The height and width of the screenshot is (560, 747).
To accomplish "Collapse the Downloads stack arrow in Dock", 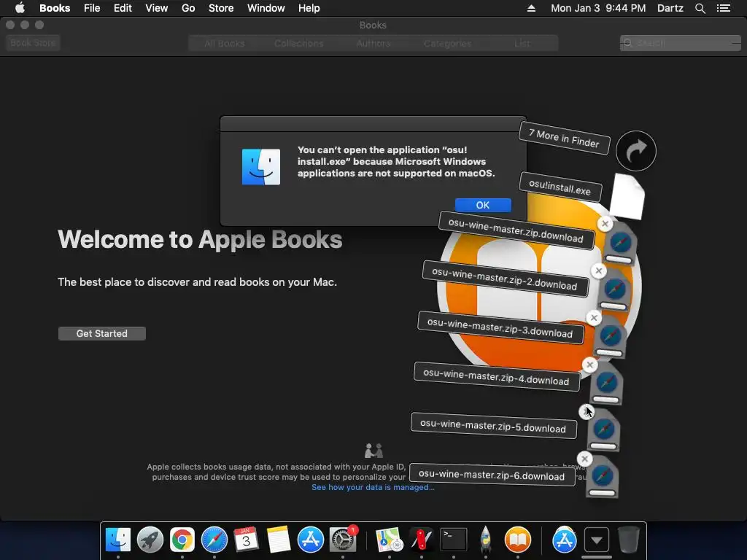I will [597, 540].
